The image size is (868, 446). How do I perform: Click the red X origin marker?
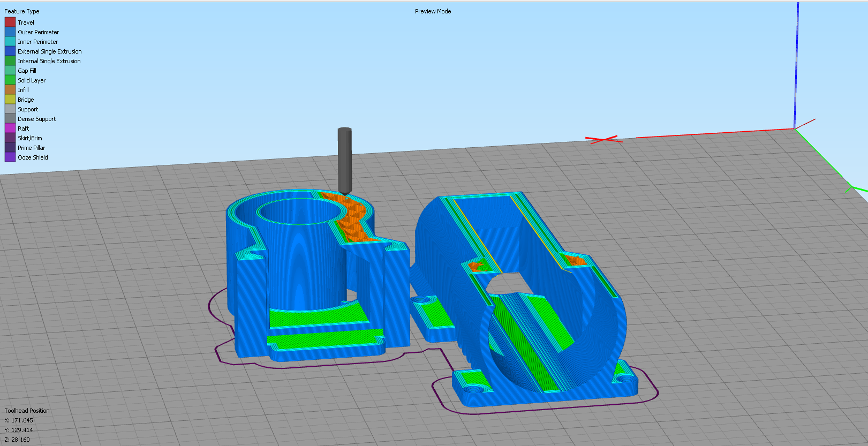(603, 139)
